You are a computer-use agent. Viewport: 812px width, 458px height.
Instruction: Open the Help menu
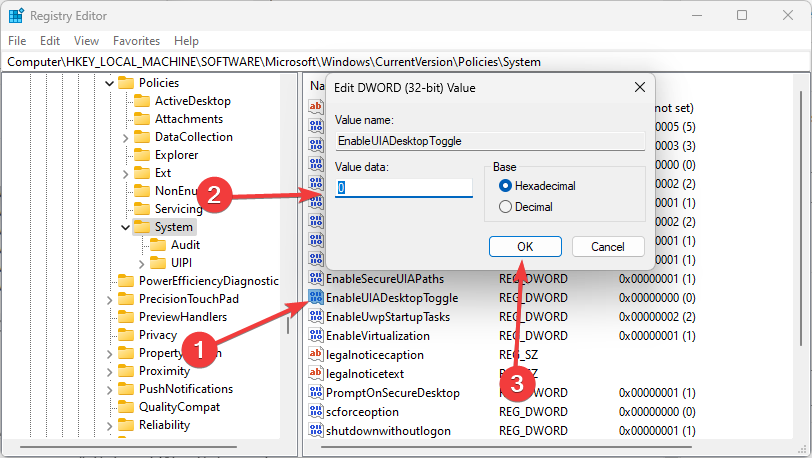click(x=186, y=41)
